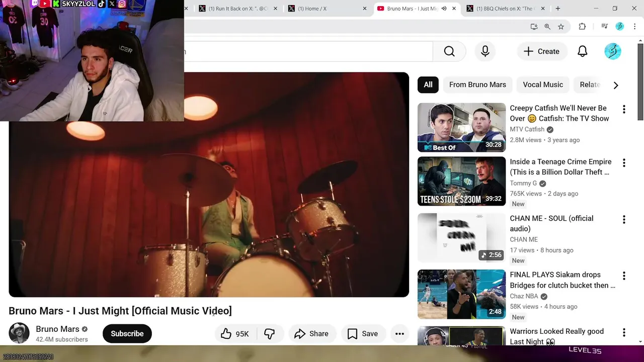Open Warriors Looked Really good Last Night title
Image resolution: width=644 pixels, height=362 pixels.
coord(556,336)
